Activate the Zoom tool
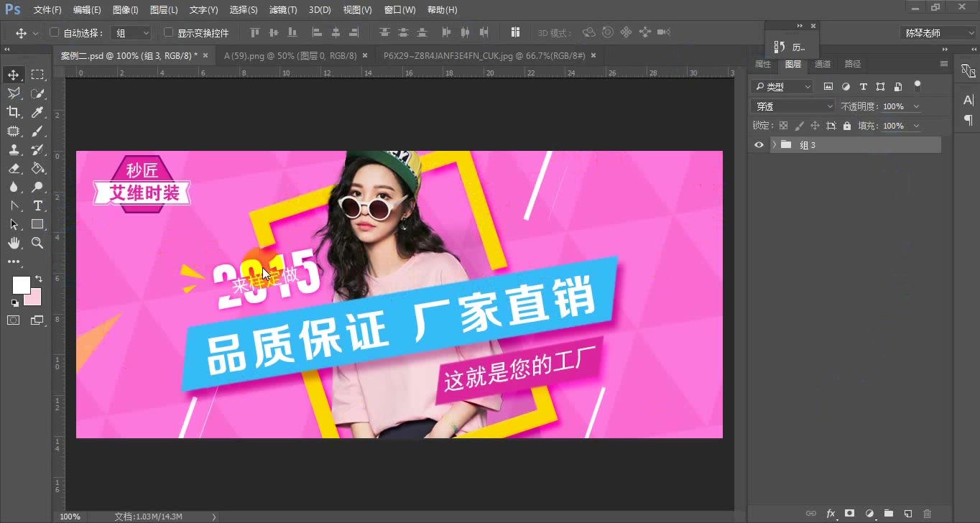The width and height of the screenshot is (980, 523). pos(37,243)
